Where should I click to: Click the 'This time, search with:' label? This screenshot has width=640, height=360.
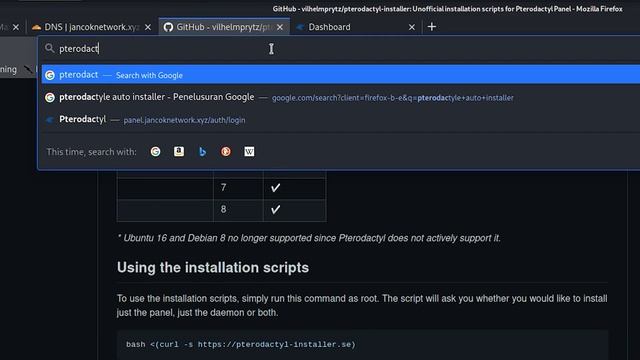(x=91, y=152)
